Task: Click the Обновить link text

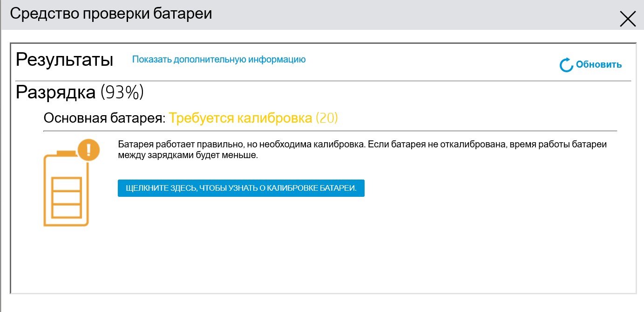Action: coord(598,64)
